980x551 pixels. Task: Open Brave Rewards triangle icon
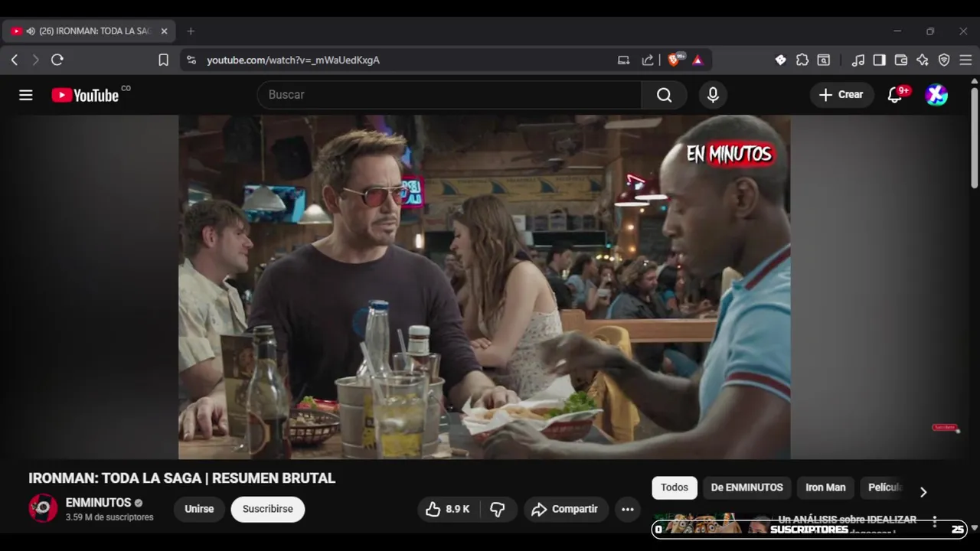point(697,60)
